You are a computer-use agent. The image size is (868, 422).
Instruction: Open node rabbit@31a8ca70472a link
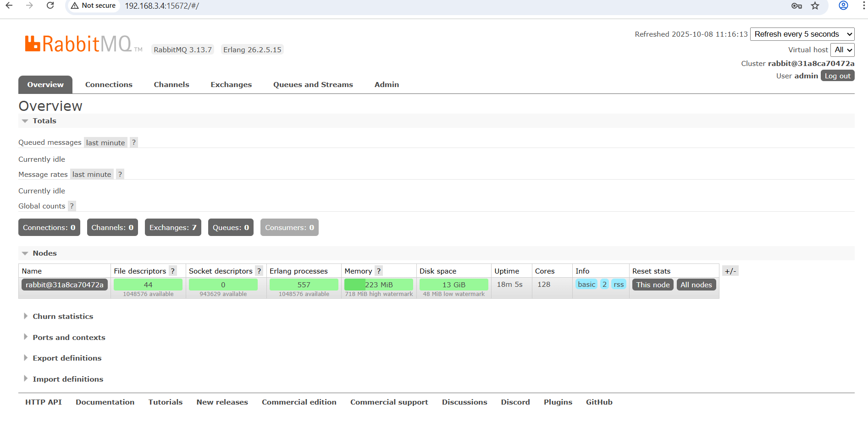coord(65,285)
